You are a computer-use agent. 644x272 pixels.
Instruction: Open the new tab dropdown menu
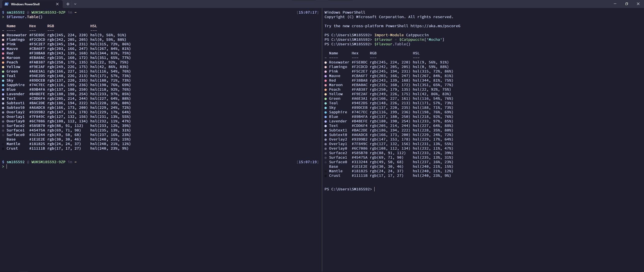coord(75,4)
